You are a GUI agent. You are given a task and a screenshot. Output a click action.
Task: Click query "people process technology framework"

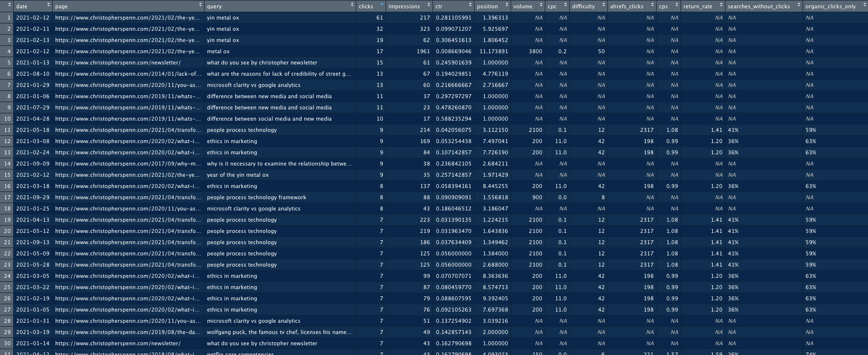click(256, 197)
